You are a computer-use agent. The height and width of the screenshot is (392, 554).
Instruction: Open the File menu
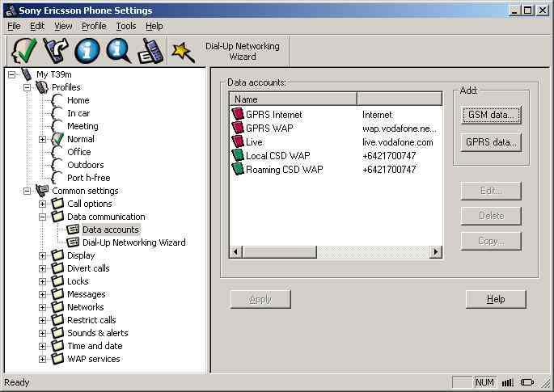tap(14, 26)
